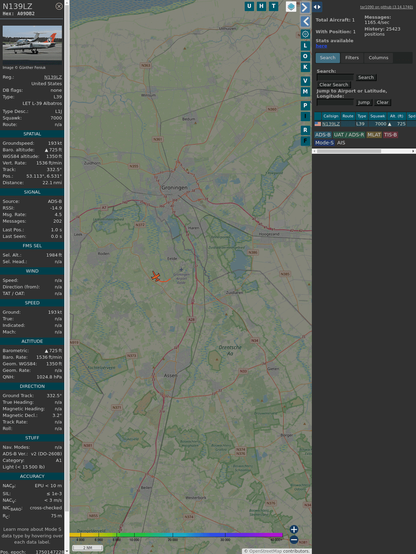
Task: Click the Clear Search button
Action: [x=334, y=84]
